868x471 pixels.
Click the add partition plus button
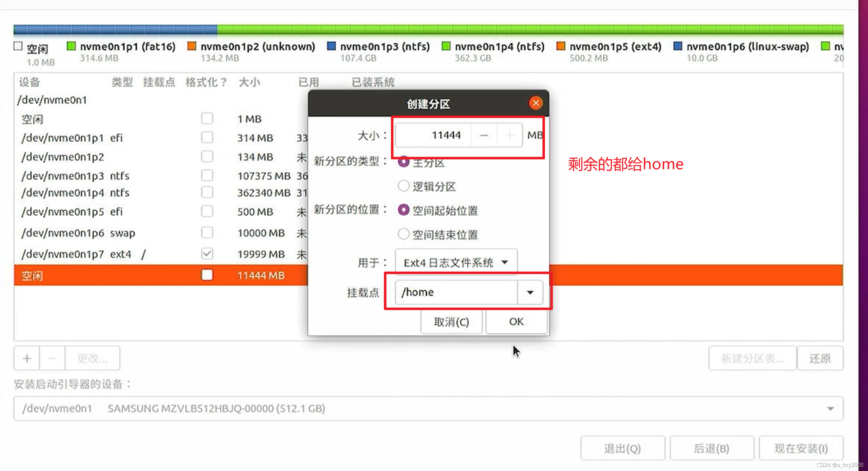coord(27,359)
